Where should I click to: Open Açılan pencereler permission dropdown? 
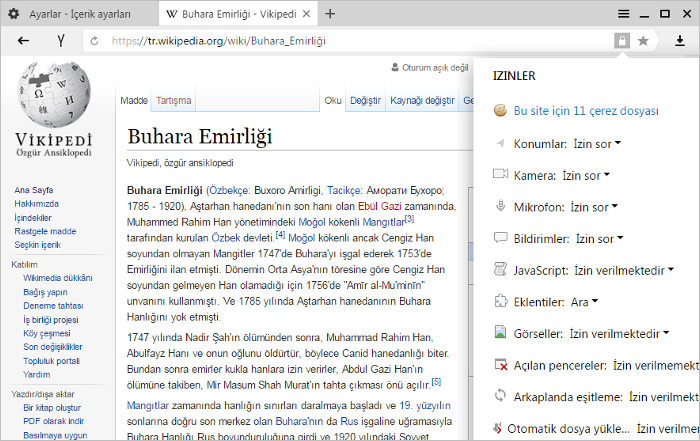point(655,366)
